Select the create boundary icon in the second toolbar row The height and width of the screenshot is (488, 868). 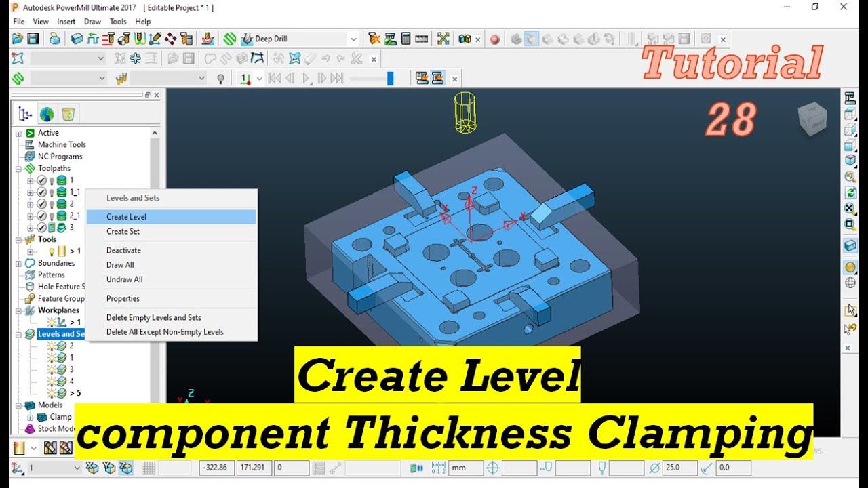point(17,58)
